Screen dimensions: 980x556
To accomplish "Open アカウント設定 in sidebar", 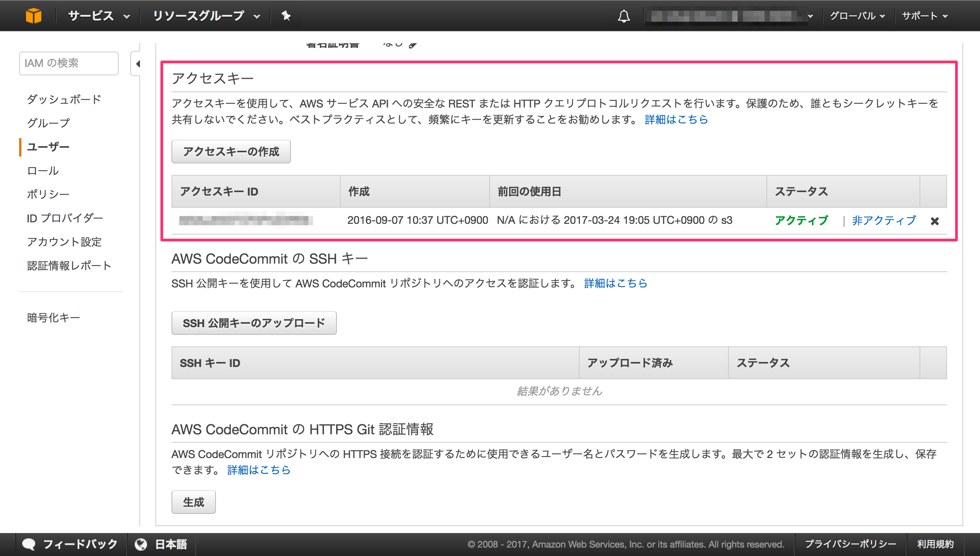I will (64, 242).
